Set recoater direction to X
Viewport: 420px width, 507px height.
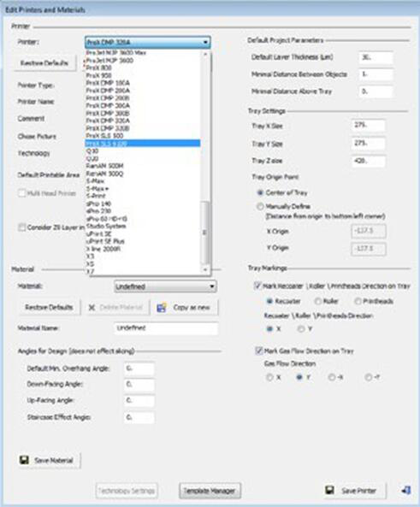[269, 329]
